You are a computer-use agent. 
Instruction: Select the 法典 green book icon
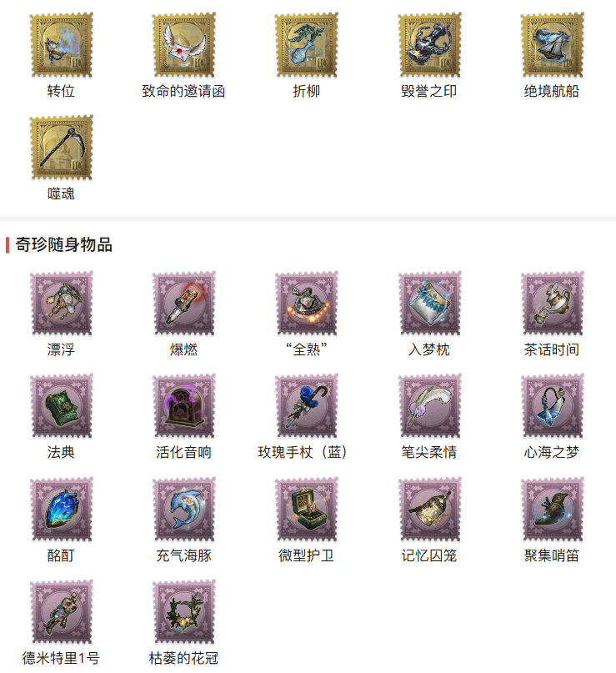tap(61, 406)
